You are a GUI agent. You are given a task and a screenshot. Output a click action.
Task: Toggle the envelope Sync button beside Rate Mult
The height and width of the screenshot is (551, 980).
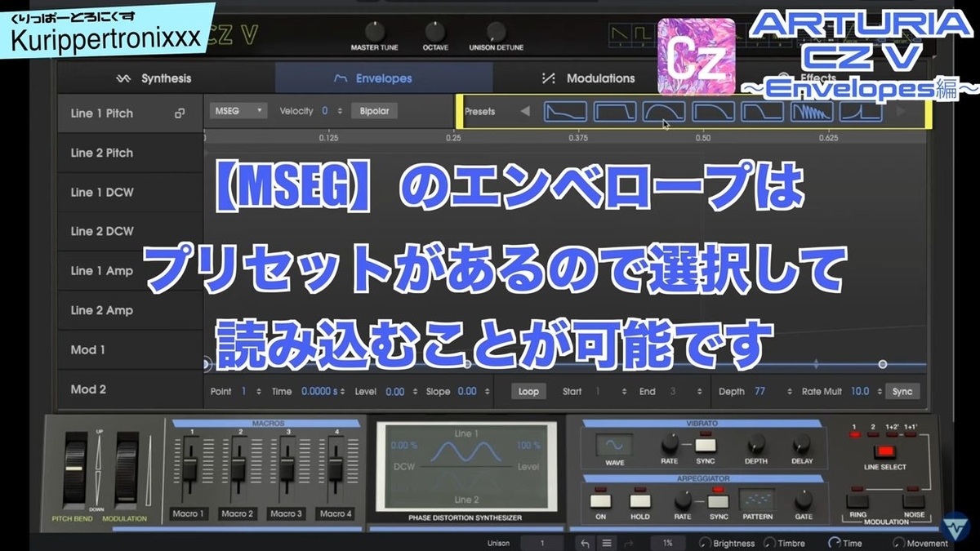click(x=902, y=392)
